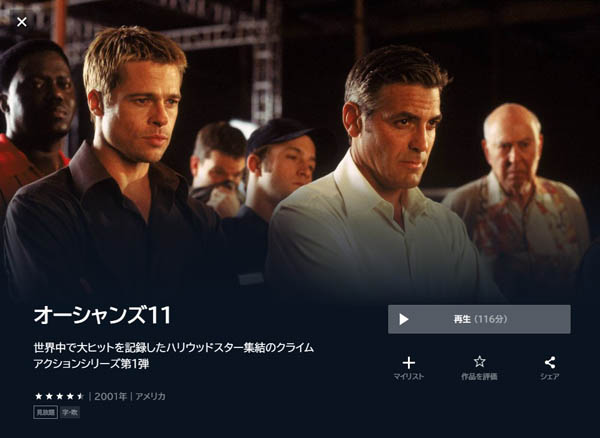Click the (116分) duration text

coord(491,319)
